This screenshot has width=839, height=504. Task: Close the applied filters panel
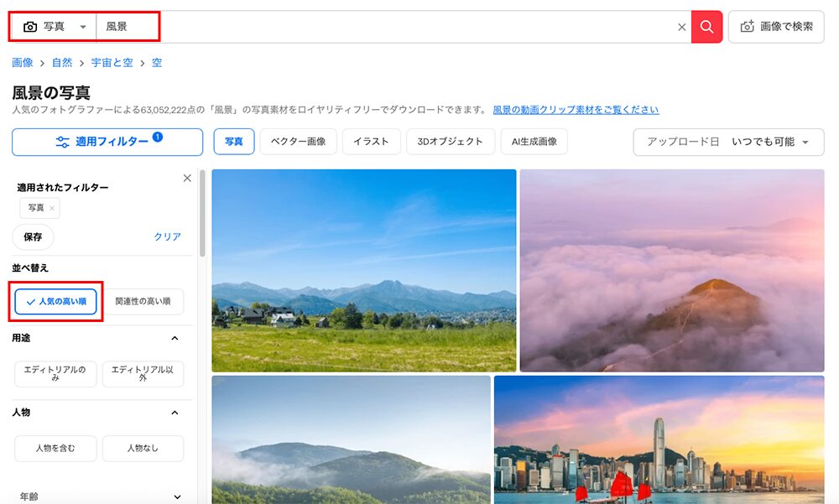(x=187, y=178)
